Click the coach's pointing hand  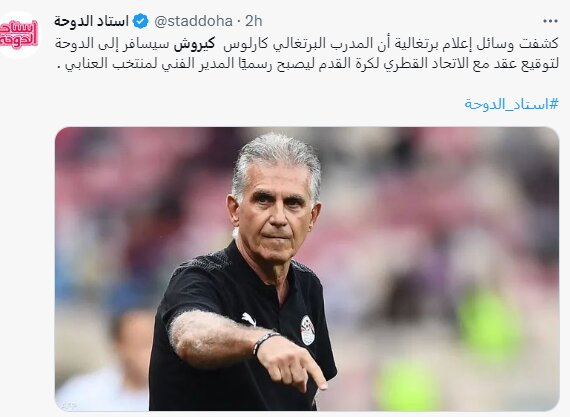click(293, 364)
